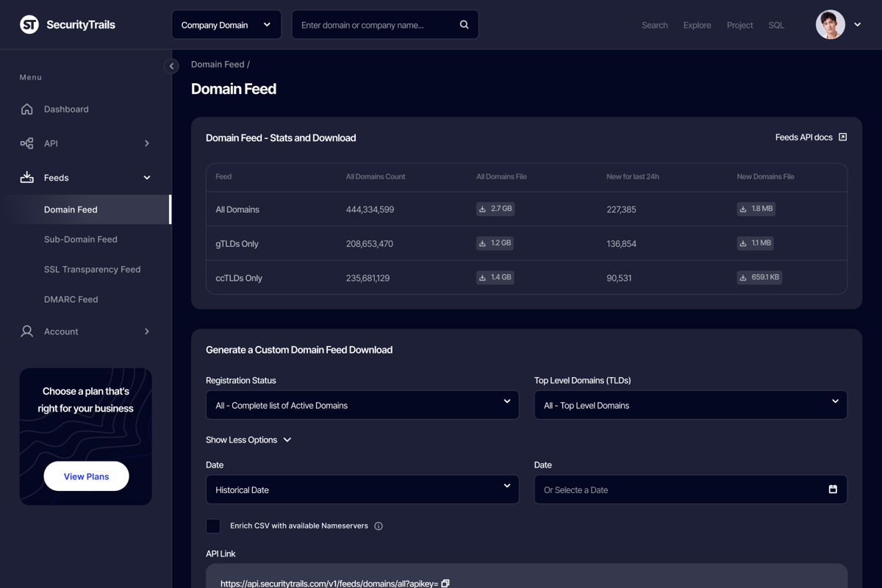Click the SecurityTrails logo icon
Screen dimensions: 882x588
click(29, 24)
